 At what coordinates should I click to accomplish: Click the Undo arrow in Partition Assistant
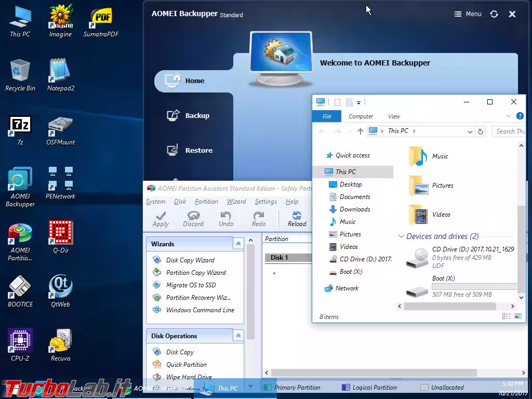(226, 218)
